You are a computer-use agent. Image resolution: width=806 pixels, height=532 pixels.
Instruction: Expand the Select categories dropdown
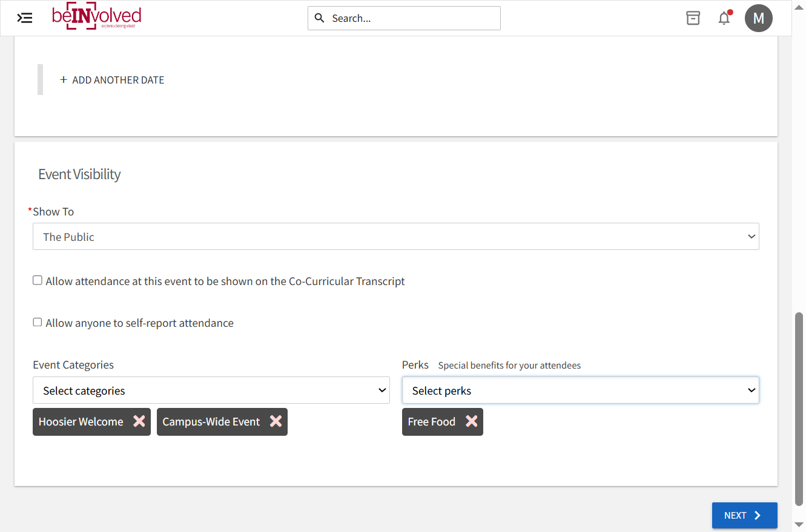point(211,390)
